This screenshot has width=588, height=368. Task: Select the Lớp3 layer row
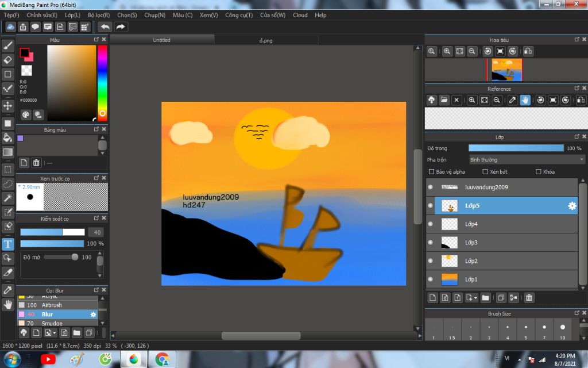pyautogui.click(x=502, y=242)
